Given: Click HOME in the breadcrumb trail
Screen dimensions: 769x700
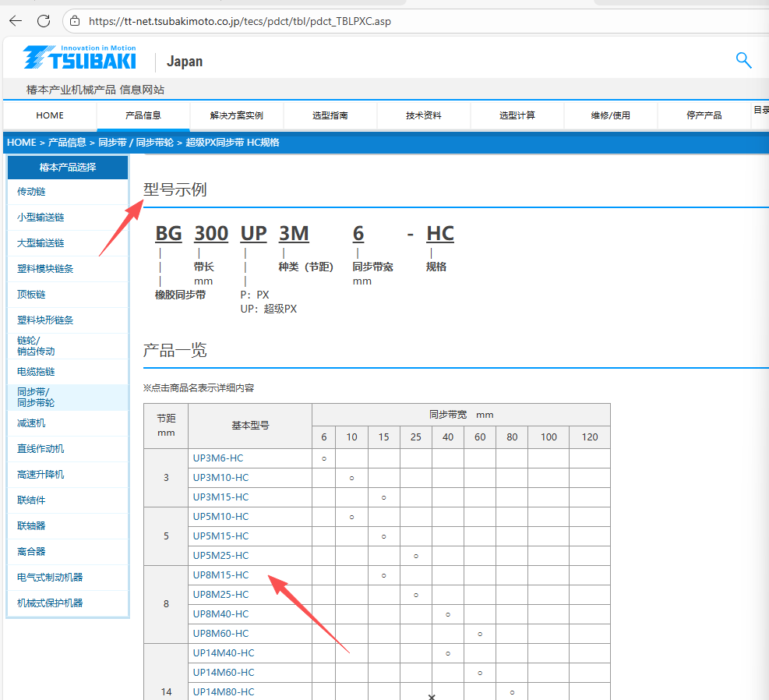Looking at the screenshot, I should 21,143.
